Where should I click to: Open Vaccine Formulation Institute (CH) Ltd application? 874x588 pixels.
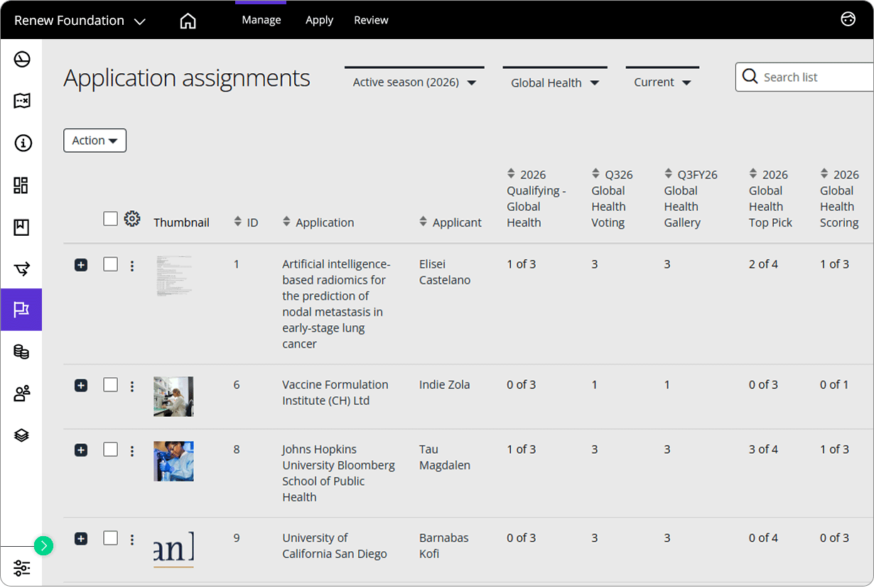[x=335, y=393]
